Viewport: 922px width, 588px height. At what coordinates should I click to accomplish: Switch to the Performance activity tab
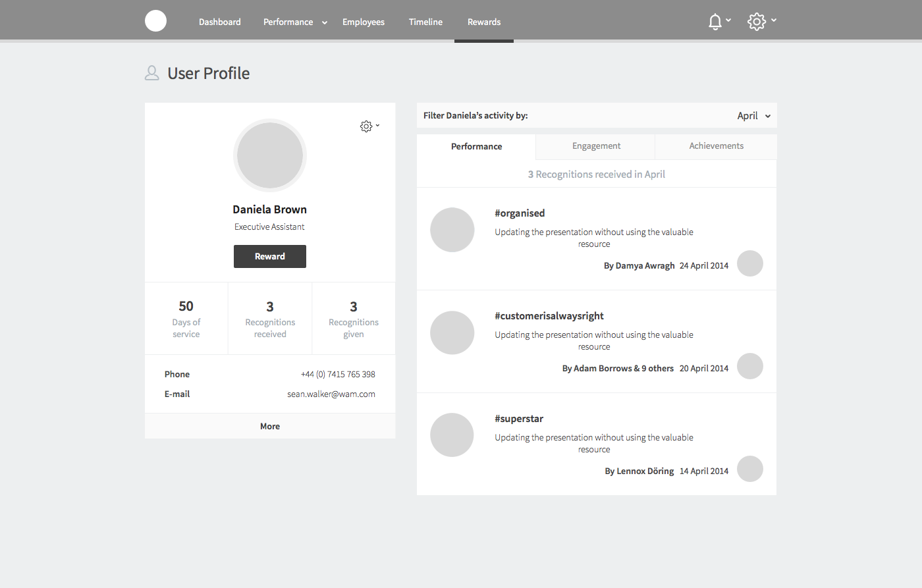tap(476, 146)
